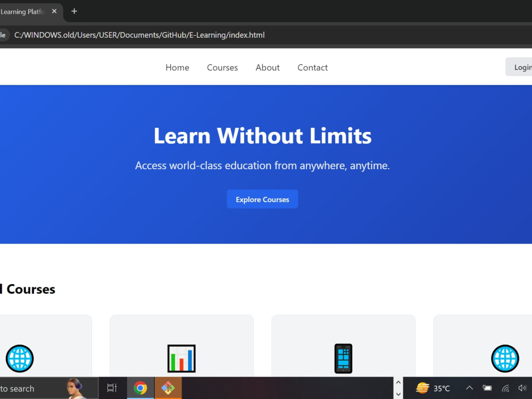This screenshot has width=532, height=399.
Task: Open the Home navigation link
Action: pyautogui.click(x=177, y=68)
